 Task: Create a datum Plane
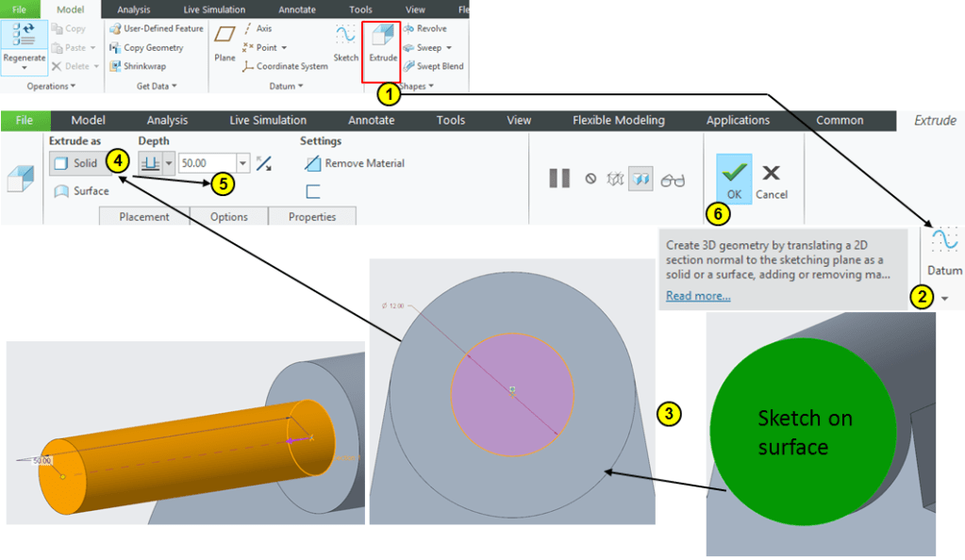click(x=225, y=43)
